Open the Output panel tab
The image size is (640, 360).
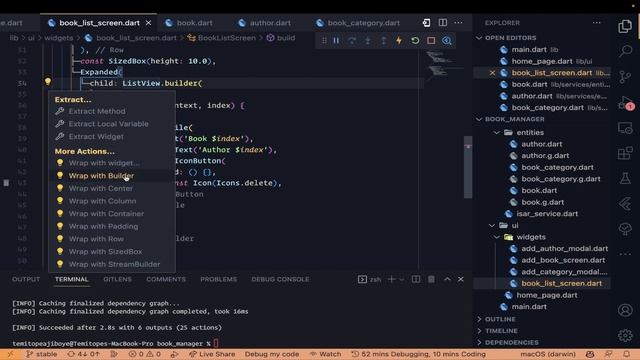coord(26,279)
